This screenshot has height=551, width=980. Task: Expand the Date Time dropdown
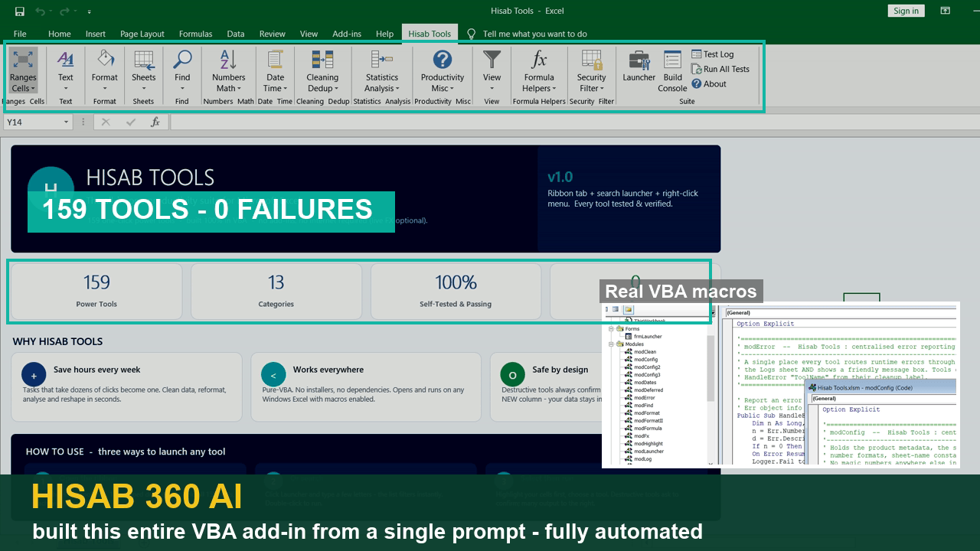pyautogui.click(x=275, y=71)
